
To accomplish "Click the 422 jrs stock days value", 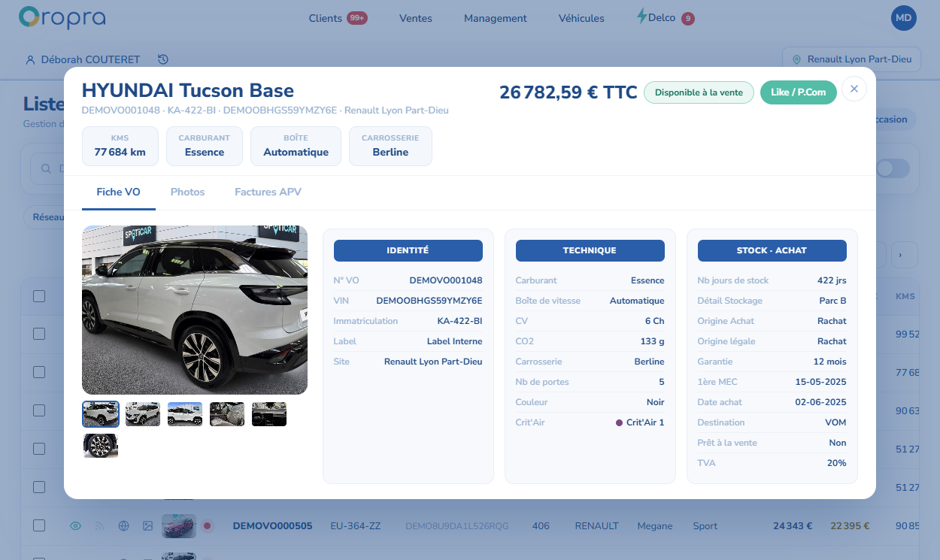I will click(x=832, y=280).
